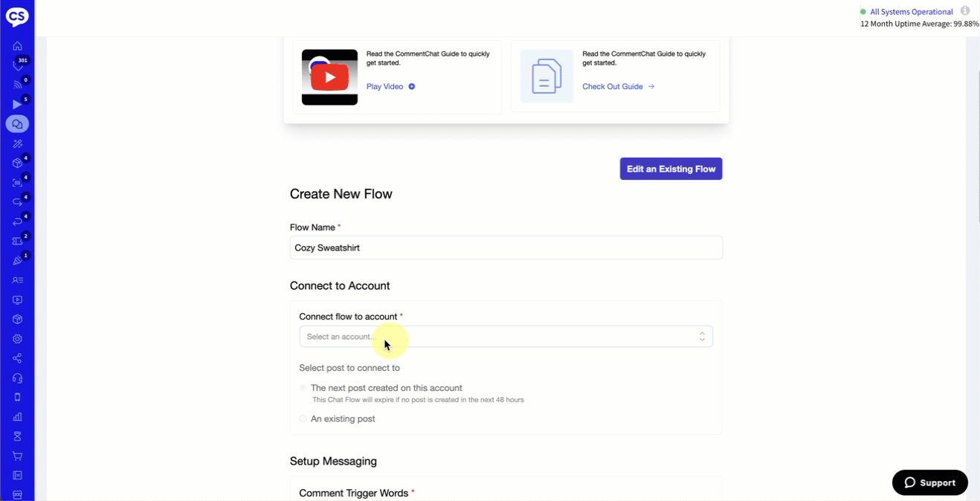
Task: Open the bar chart analytics icon
Action: tap(17, 417)
